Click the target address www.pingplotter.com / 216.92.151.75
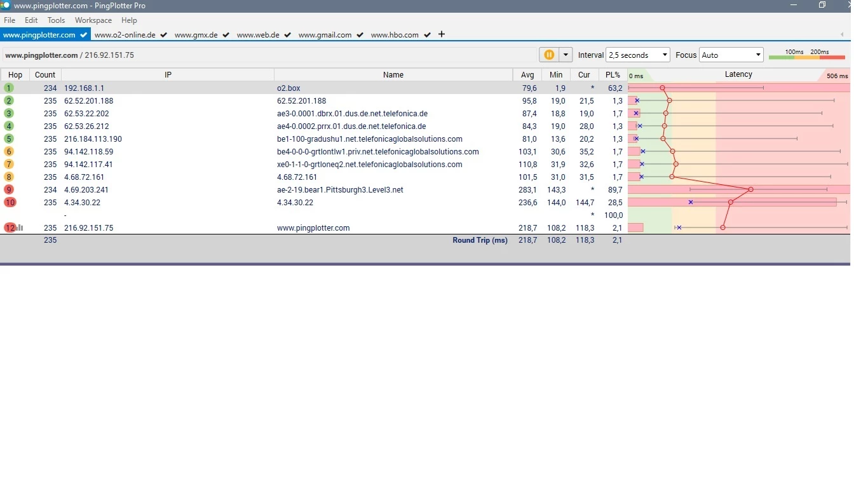 [x=69, y=55]
